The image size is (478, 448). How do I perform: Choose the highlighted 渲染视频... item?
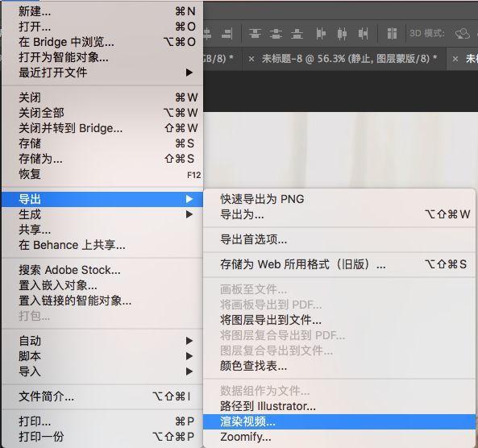click(x=339, y=421)
